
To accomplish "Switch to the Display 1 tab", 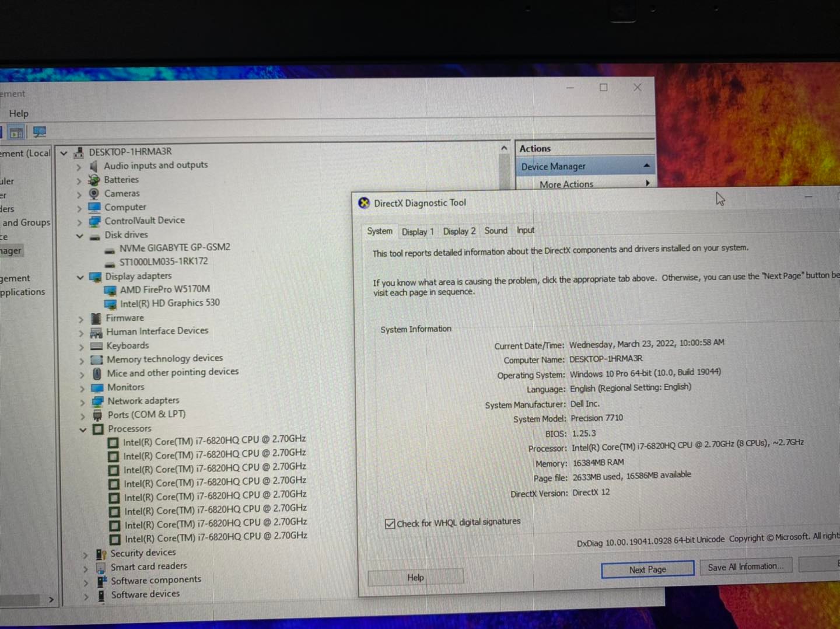I will tap(418, 232).
